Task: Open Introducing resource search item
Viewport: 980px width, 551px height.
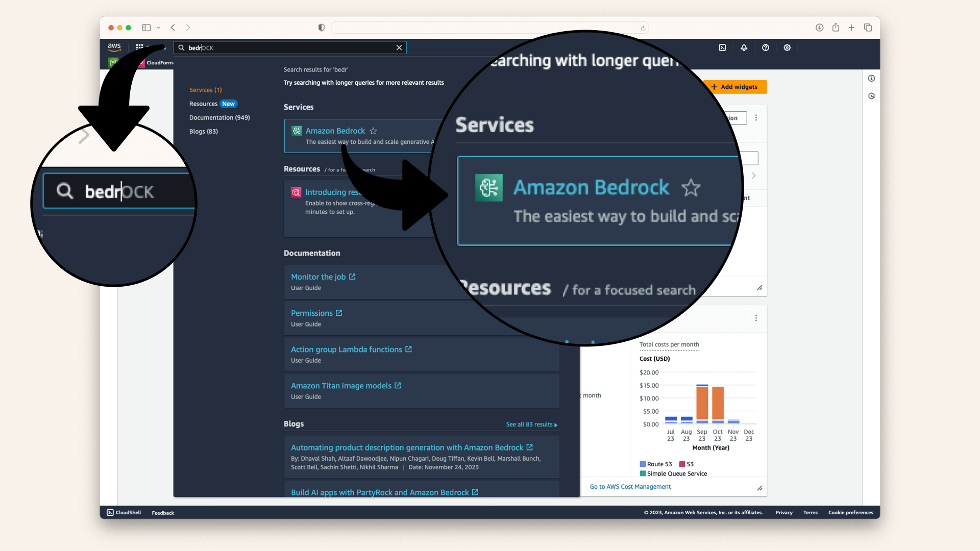Action: click(x=333, y=192)
